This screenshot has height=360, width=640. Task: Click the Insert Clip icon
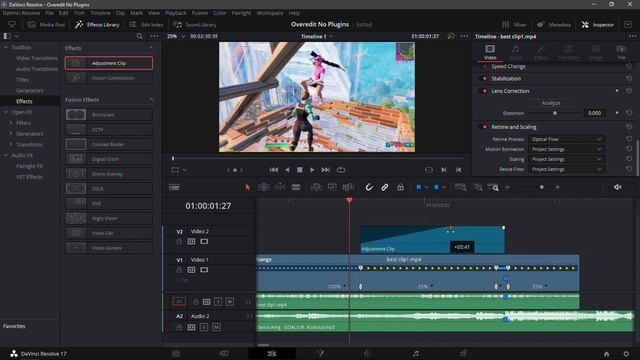(x=316, y=187)
